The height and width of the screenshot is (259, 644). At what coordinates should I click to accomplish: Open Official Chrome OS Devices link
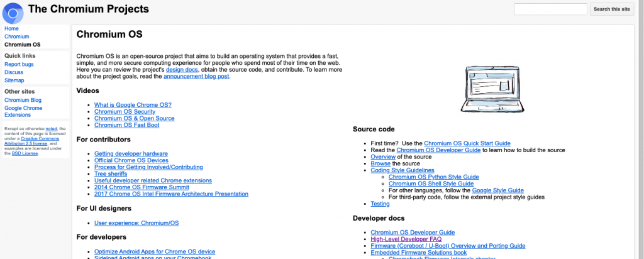131,160
